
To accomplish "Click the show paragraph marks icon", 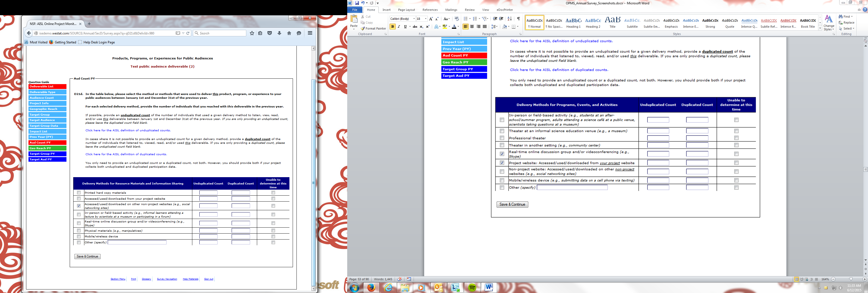I will (x=518, y=19).
